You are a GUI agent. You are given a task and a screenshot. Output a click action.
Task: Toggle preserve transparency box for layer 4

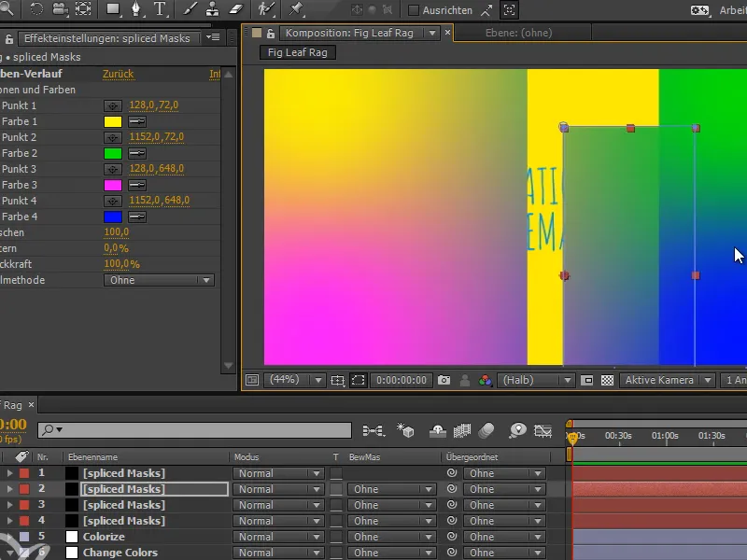[336, 521]
